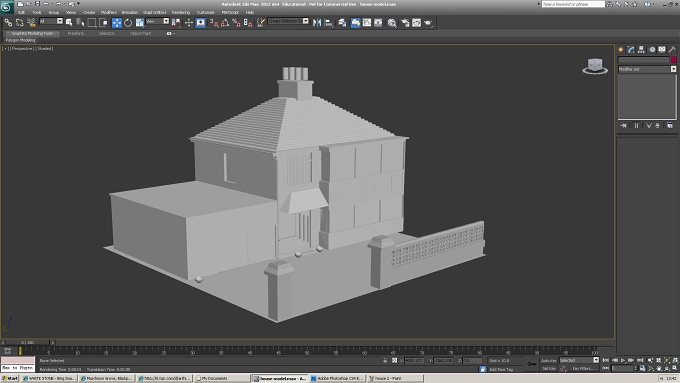Toggle the Angle Snap button

[x=225, y=23]
